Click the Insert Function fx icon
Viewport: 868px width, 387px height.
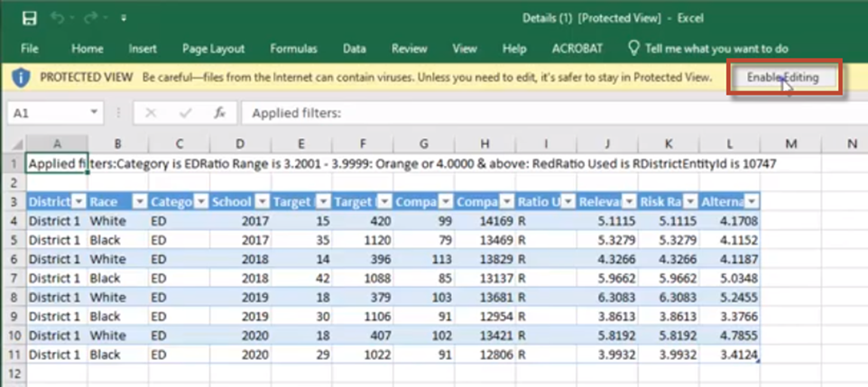click(x=220, y=113)
